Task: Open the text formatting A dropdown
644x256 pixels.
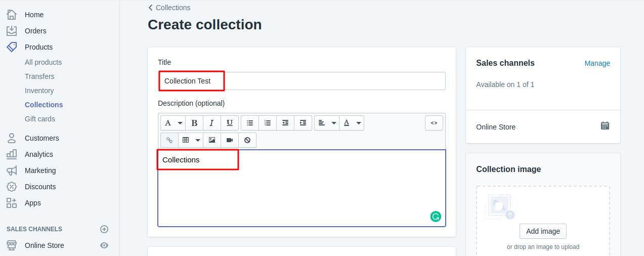Action: pos(173,123)
